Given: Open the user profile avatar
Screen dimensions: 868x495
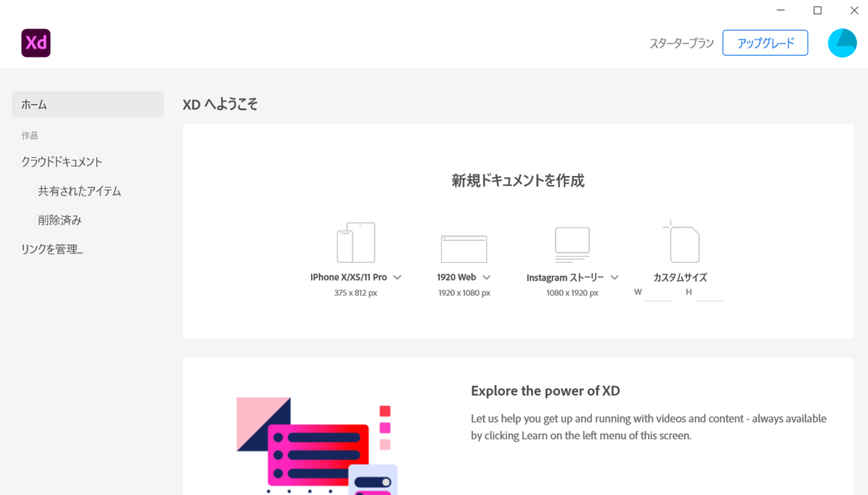Looking at the screenshot, I should pos(842,43).
